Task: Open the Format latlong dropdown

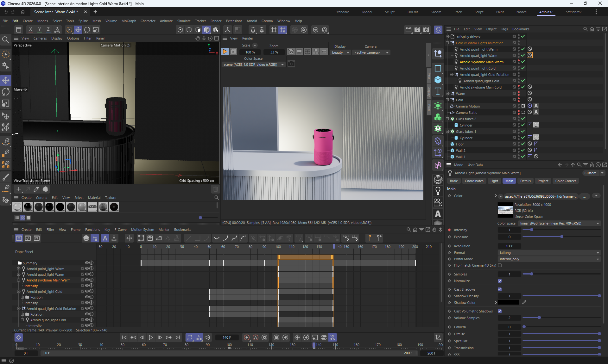Action: tap(549, 253)
